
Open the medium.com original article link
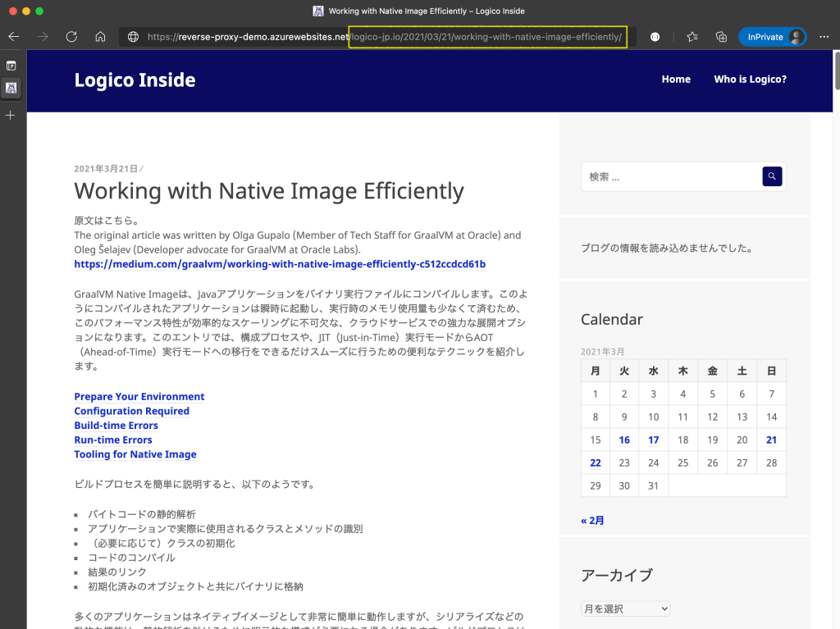click(280, 264)
